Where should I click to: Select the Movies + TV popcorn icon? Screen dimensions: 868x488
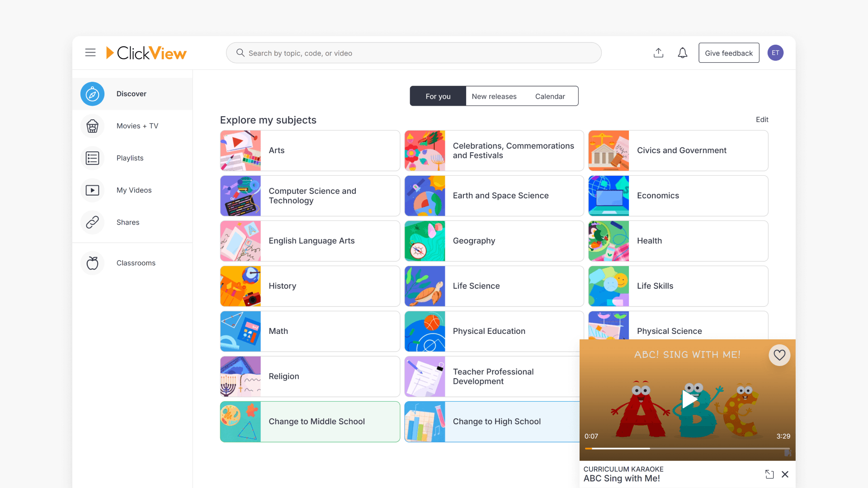[92, 126]
